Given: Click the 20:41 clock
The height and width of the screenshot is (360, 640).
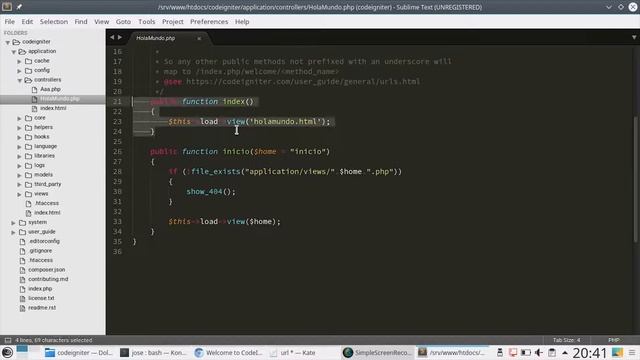Looking at the screenshot, I should 589,353.
